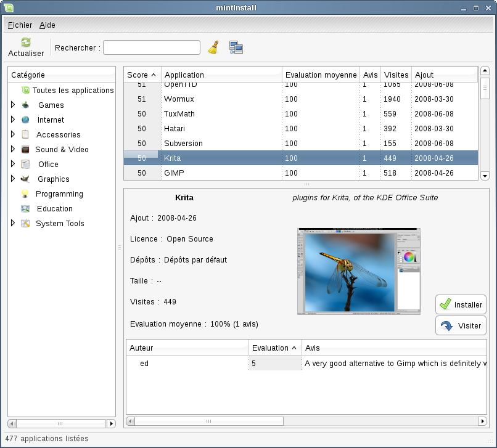The height and width of the screenshot is (448, 497).
Task: Click the Linux Mint logo in title bar
Action: 9,7
